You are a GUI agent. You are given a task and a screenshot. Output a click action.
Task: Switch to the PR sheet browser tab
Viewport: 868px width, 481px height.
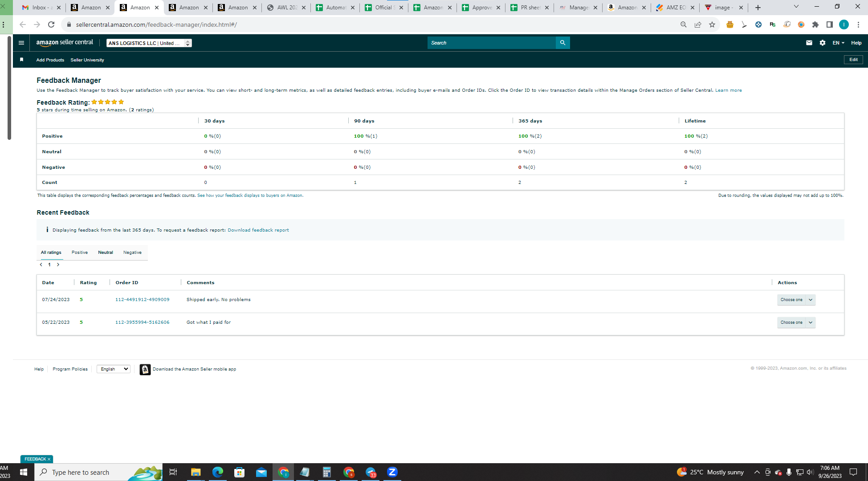point(529,8)
